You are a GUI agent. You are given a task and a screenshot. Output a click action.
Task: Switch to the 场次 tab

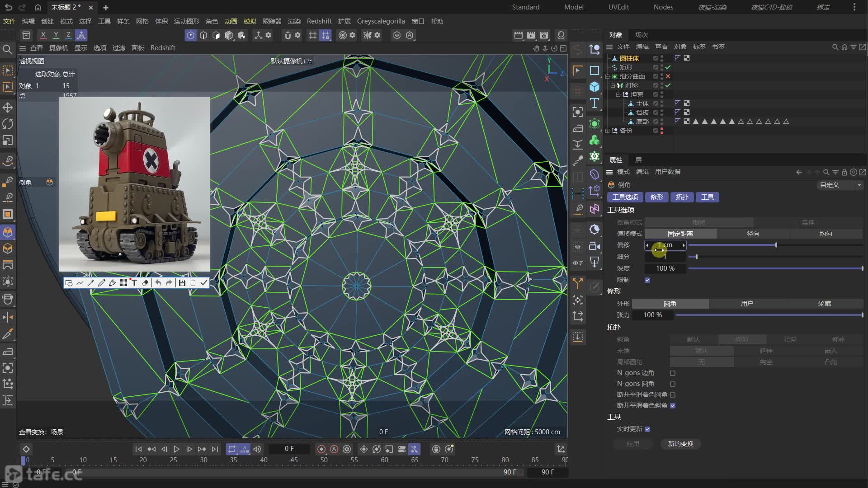641,35
